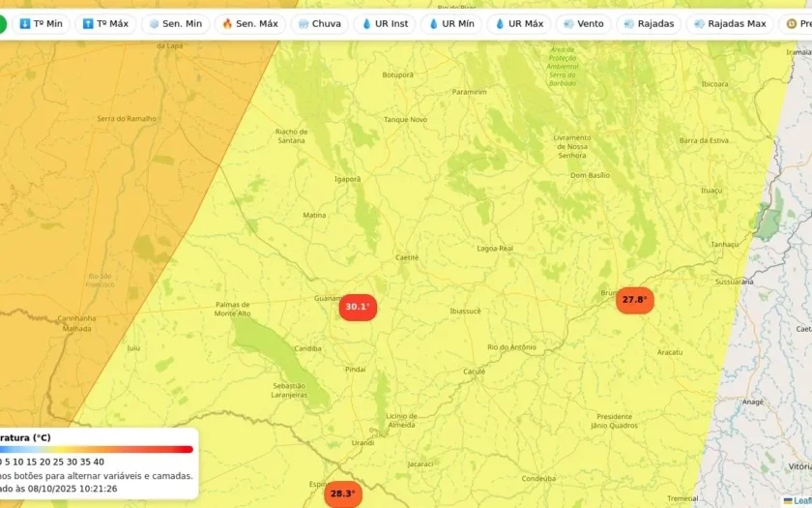Open the 27.8° station marker near Brumado
812x508 pixels.
(635, 300)
